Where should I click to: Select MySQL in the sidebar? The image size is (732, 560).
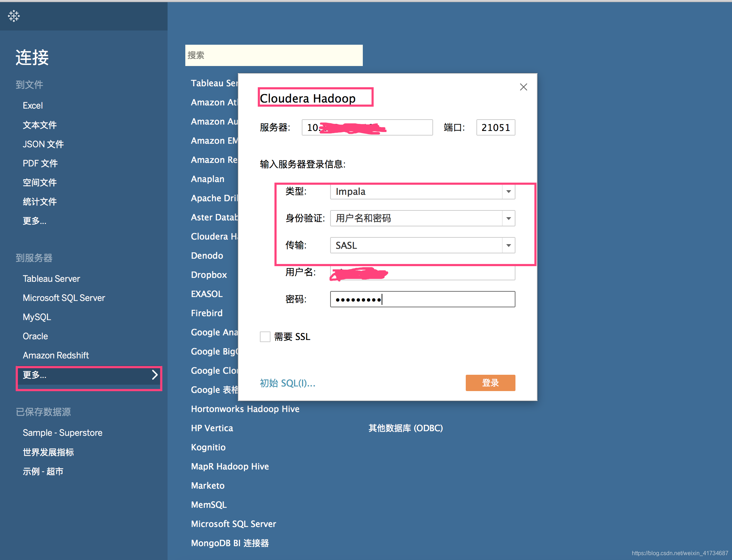[37, 317]
